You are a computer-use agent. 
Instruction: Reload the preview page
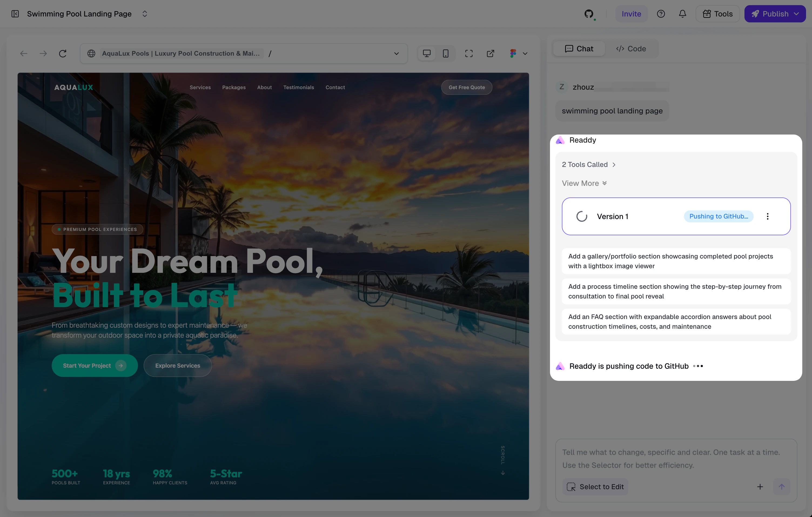63,53
